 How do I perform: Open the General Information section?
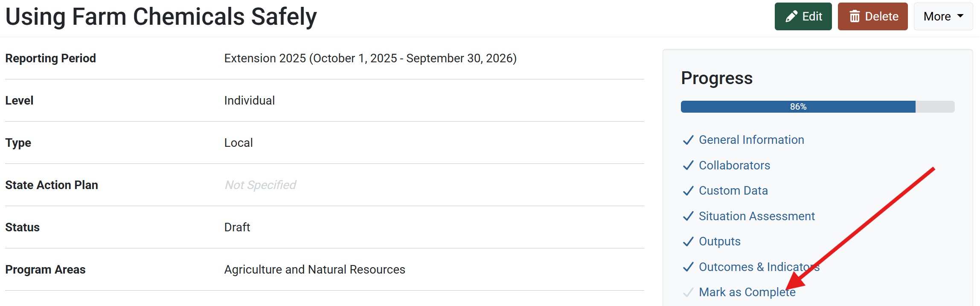pos(751,140)
